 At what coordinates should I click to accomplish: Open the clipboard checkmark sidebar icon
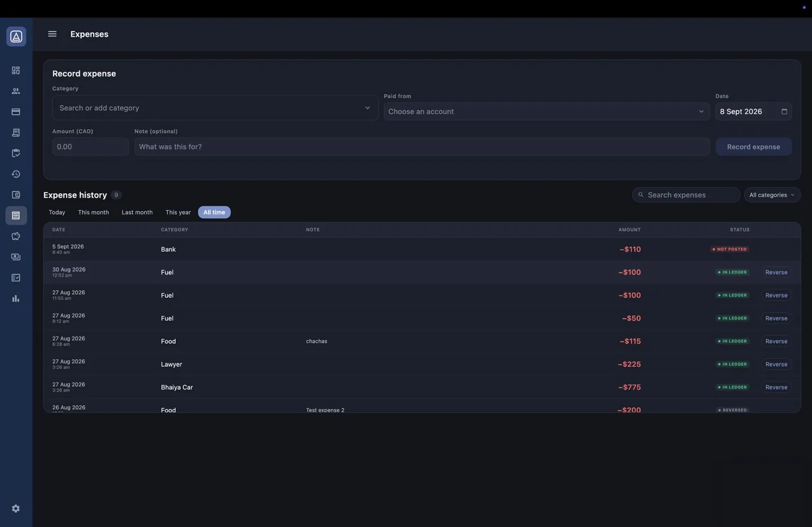click(x=16, y=153)
